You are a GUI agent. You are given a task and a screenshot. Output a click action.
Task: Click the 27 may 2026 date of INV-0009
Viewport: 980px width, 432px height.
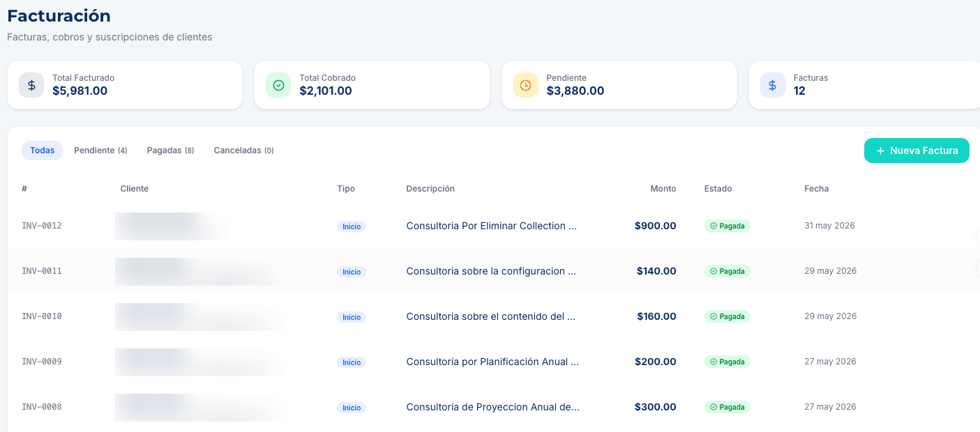point(830,362)
